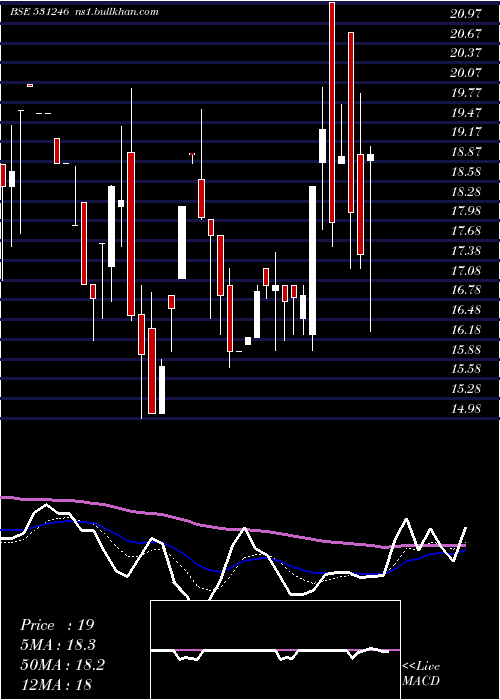The height and width of the screenshot is (700, 500).
Task: Select the 15.88 price axis label
Action: pyautogui.click(x=466, y=350)
